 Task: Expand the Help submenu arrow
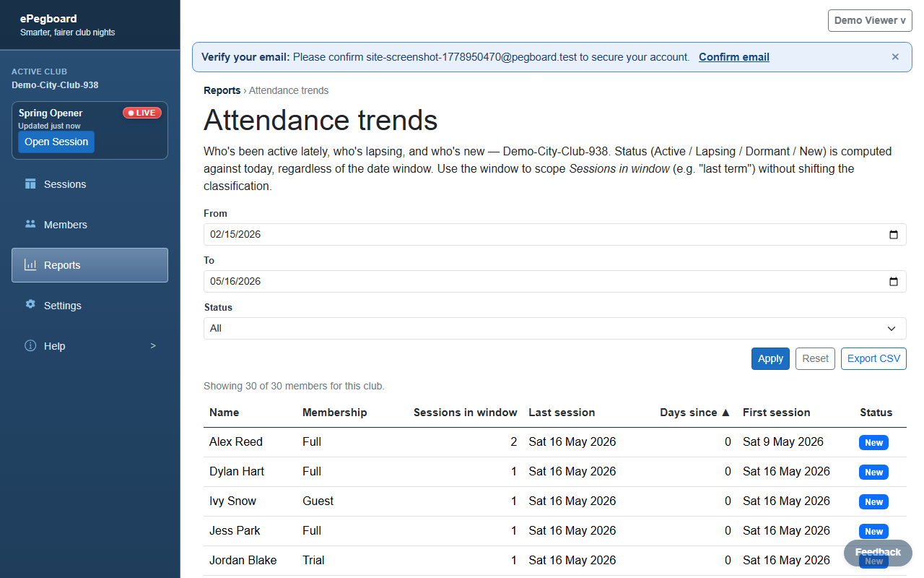point(153,346)
